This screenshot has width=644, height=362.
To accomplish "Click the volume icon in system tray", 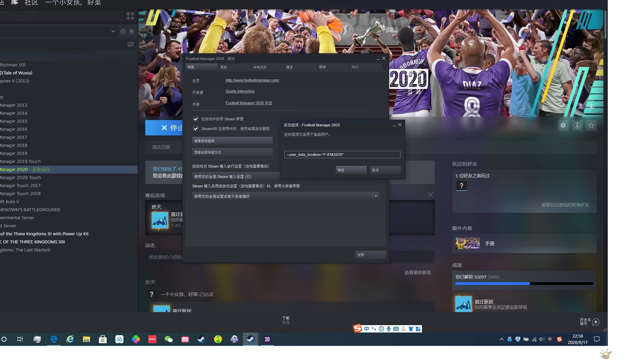I will pos(542,339).
